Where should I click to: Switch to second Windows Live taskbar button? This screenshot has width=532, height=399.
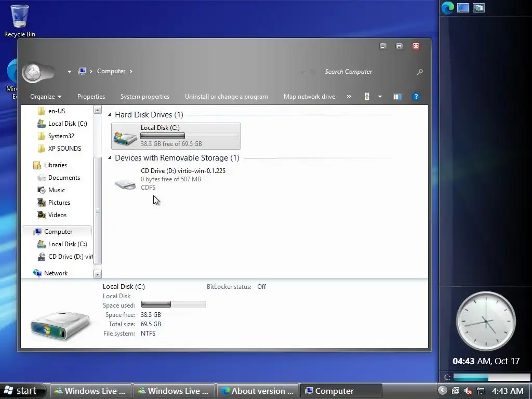pos(174,391)
